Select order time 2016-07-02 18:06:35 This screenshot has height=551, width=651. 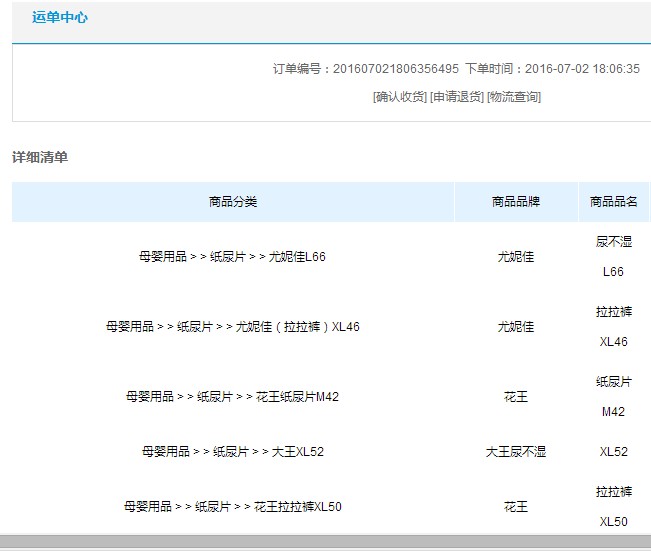point(582,69)
